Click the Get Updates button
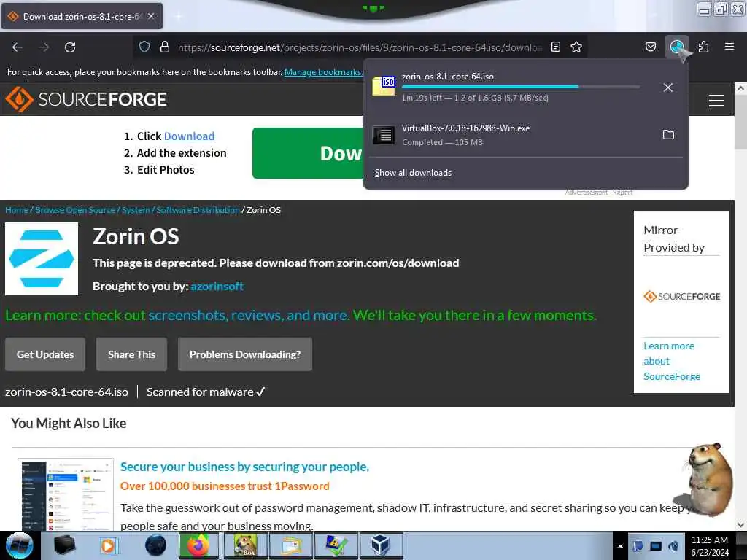Image resolution: width=747 pixels, height=560 pixels. click(45, 354)
